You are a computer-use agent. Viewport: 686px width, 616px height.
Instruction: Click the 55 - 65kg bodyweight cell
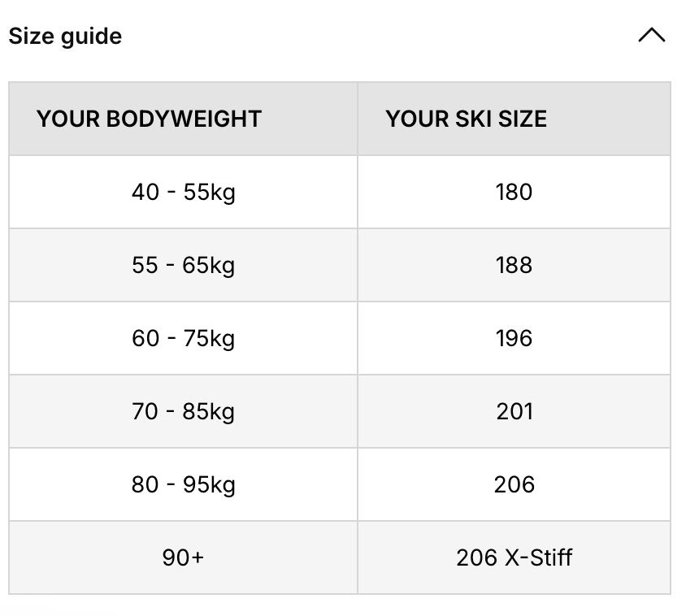183,265
